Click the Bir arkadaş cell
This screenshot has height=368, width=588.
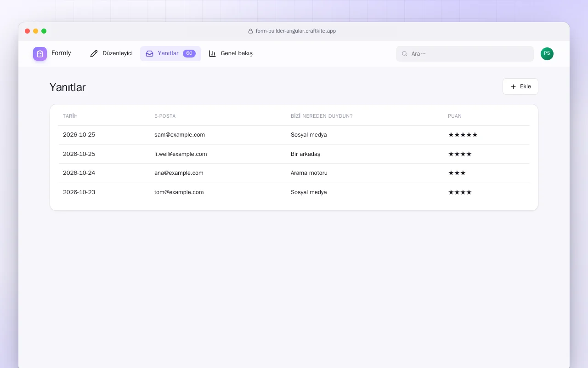pos(305,154)
